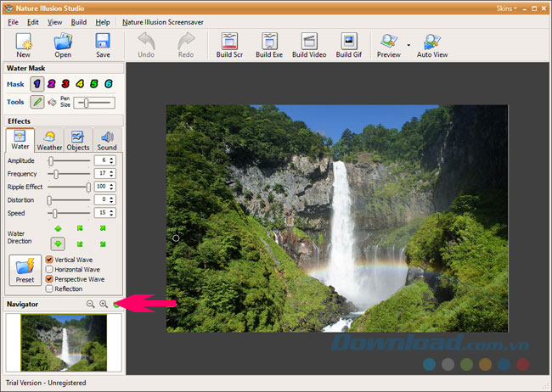Viewport: 552px width, 392px height.
Task: Click the Build Video icon
Action: pyautogui.click(x=308, y=45)
